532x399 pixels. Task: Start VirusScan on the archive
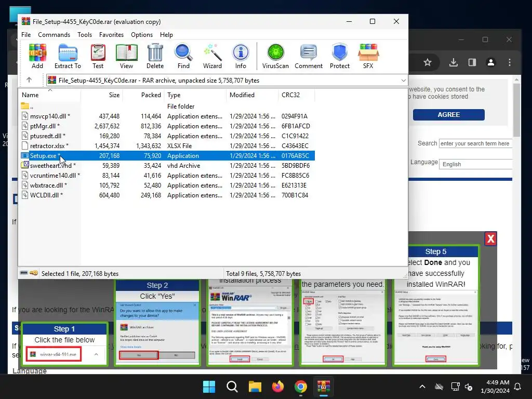pos(275,56)
